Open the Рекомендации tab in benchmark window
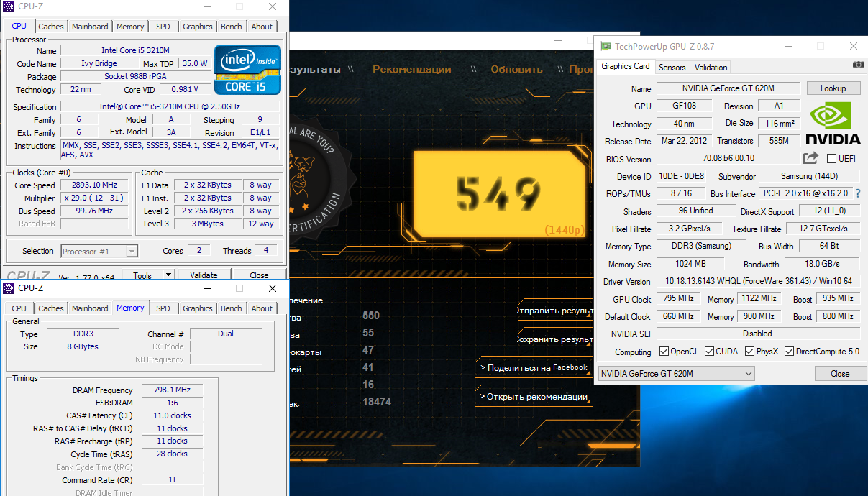The height and width of the screenshot is (496, 868). (412, 70)
